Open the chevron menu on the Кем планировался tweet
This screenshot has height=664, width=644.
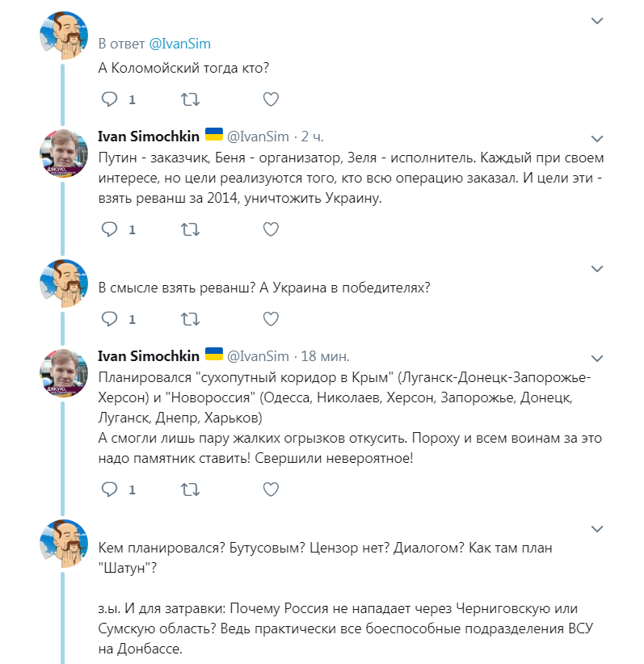(597, 528)
